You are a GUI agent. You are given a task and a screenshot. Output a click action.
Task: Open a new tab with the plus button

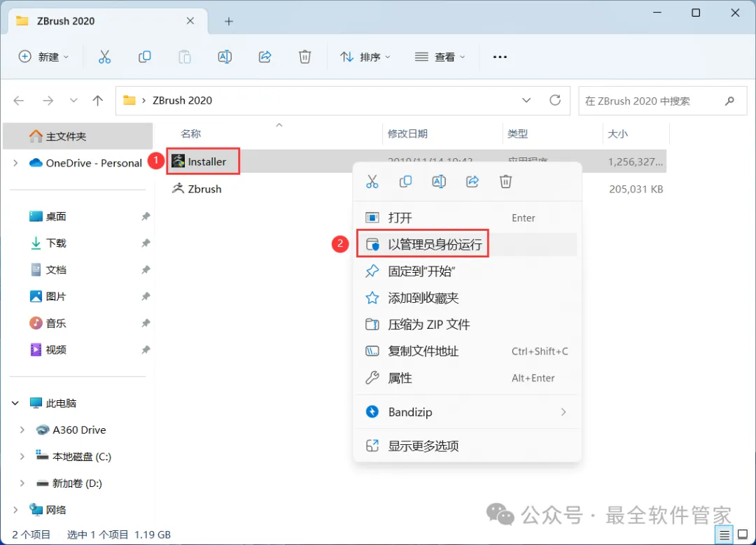click(x=229, y=21)
